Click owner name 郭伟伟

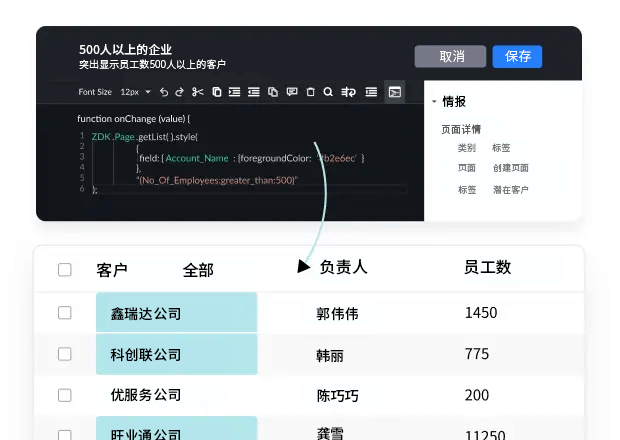pyautogui.click(x=337, y=314)
